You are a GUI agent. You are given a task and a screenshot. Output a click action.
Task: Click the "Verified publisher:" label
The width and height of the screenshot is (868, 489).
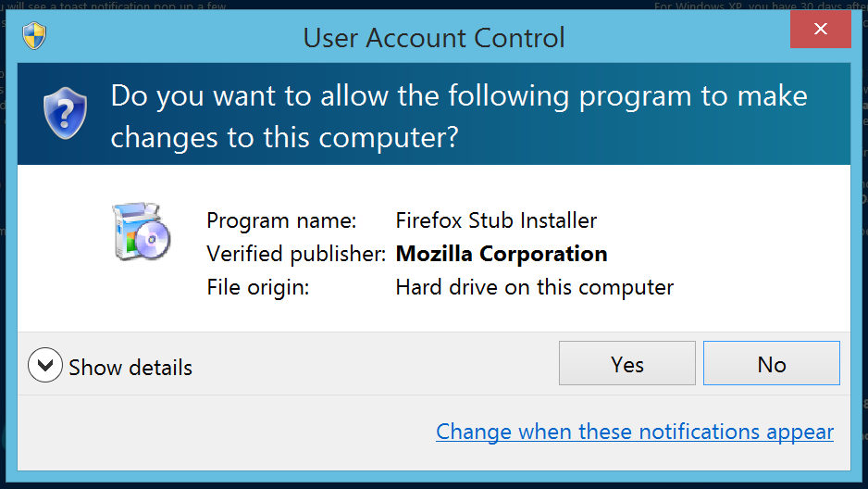pyautogui.click(x=296, y=254)
